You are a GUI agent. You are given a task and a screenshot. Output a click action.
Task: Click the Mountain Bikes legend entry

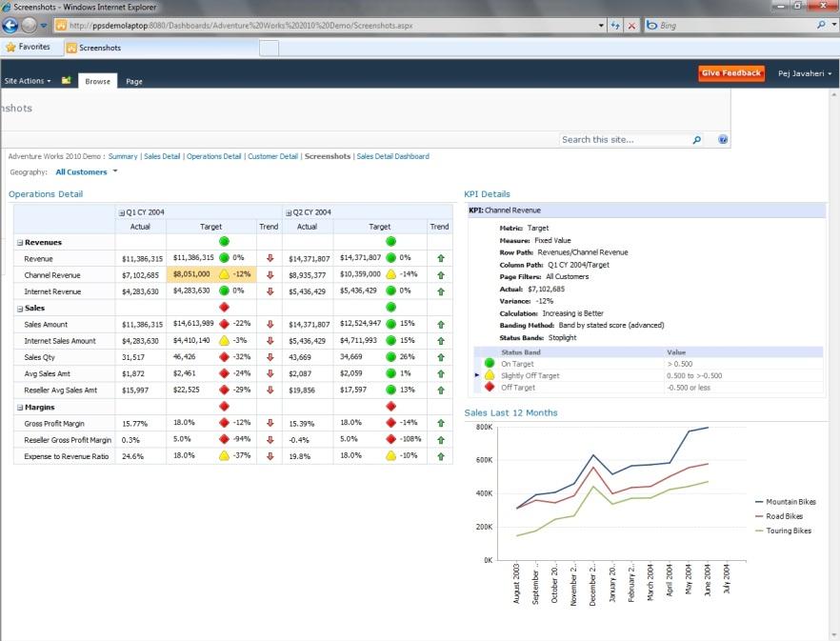pos(786,502)
